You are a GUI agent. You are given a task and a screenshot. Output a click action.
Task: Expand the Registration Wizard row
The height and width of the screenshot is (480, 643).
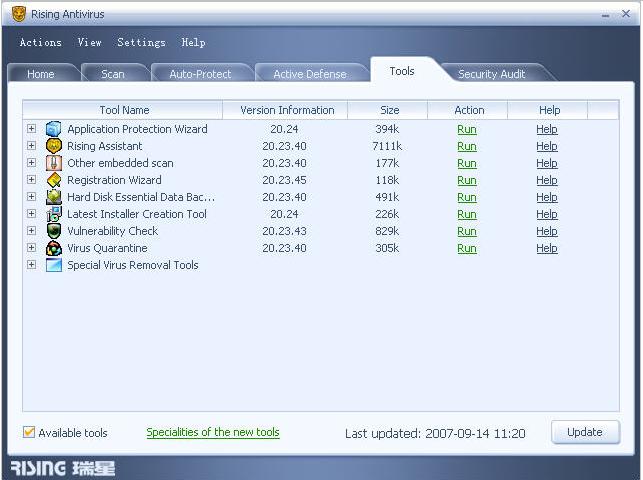click(31, 180)
